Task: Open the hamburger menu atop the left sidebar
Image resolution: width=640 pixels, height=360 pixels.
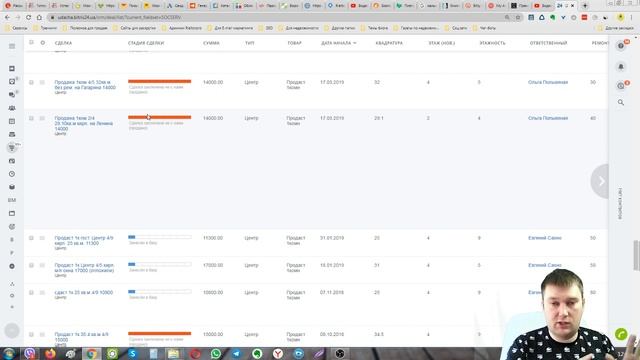Action: pos(12,46)
